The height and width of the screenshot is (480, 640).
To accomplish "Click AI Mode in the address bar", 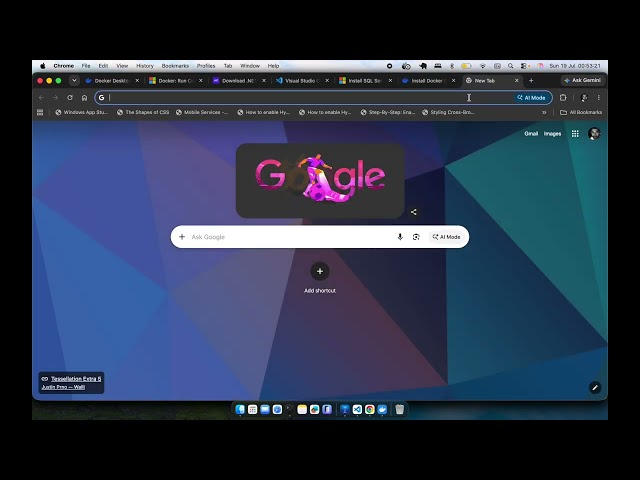I will point(531,98).
